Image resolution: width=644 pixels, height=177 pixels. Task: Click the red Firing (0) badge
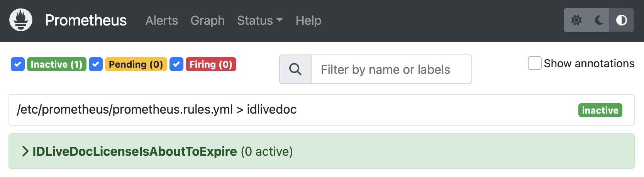(211, 64)
